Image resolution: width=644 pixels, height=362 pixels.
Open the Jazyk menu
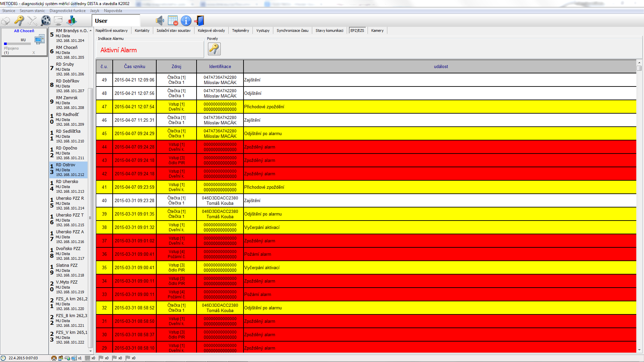95,11
